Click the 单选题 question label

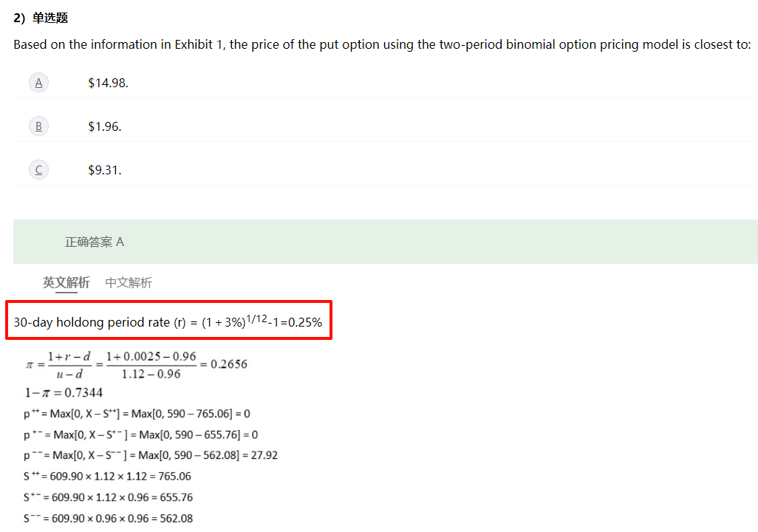pyautogui.click(x=49, y=18)
